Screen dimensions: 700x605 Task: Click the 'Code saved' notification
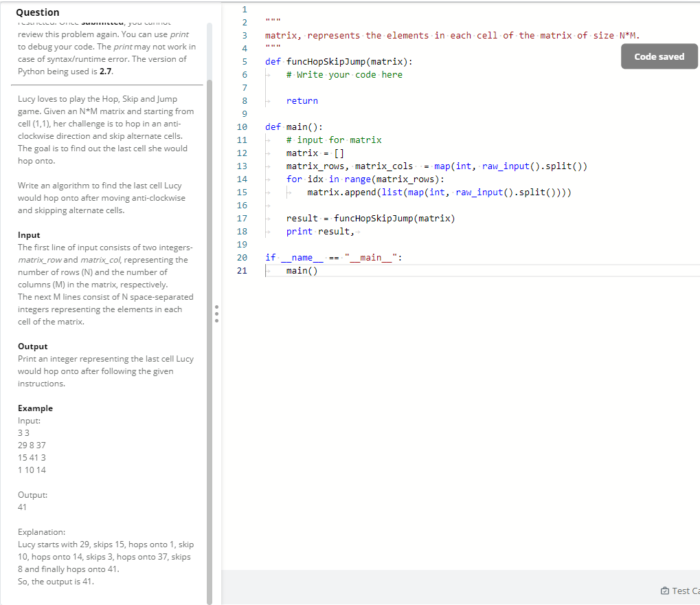click(659, 56)
